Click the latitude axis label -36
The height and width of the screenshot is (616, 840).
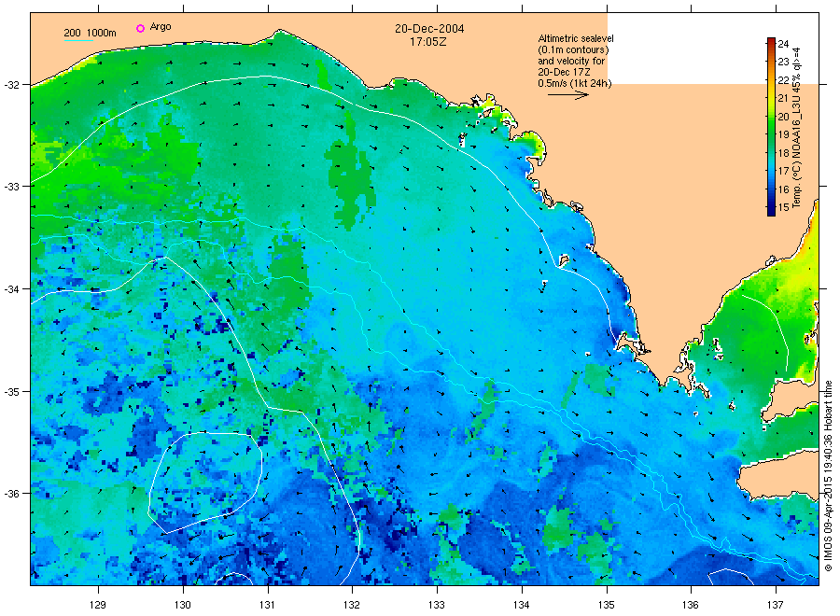click(x=11, y=494)
